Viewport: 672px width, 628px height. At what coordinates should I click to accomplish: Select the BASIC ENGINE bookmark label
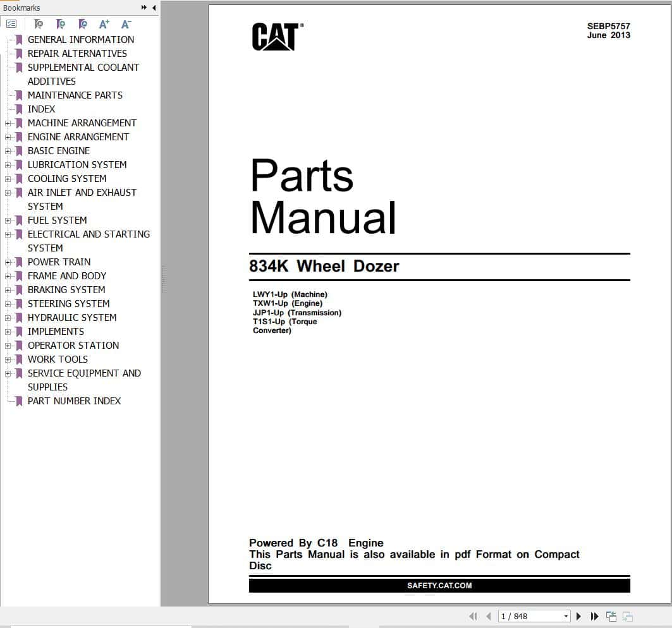pyautogui.click(x=59, y=151)
